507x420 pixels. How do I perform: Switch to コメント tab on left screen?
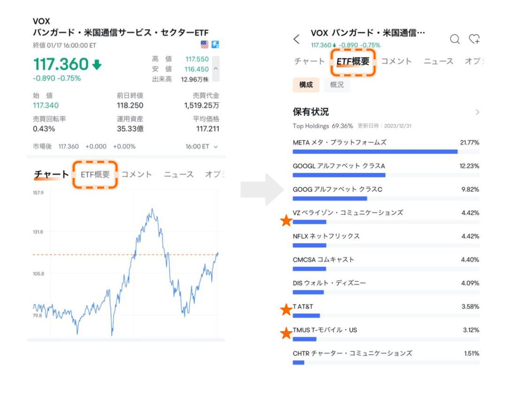click(x=137, y=174)
